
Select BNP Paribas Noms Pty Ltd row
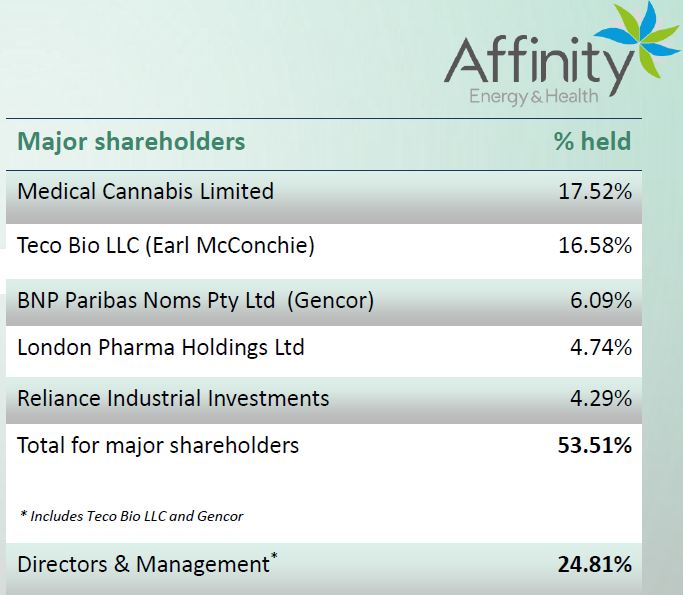click(x=195, y=299)
